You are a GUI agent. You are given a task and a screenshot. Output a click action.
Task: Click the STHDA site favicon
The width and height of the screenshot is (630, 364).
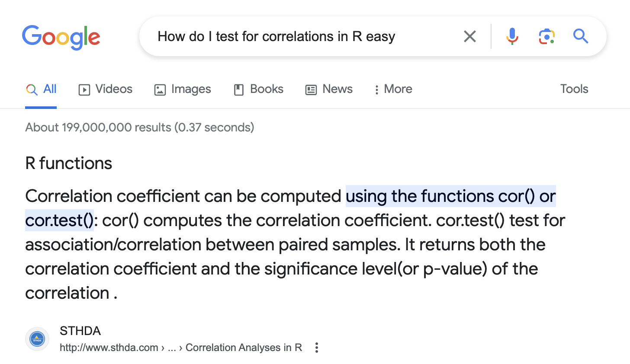pos(37,339)
